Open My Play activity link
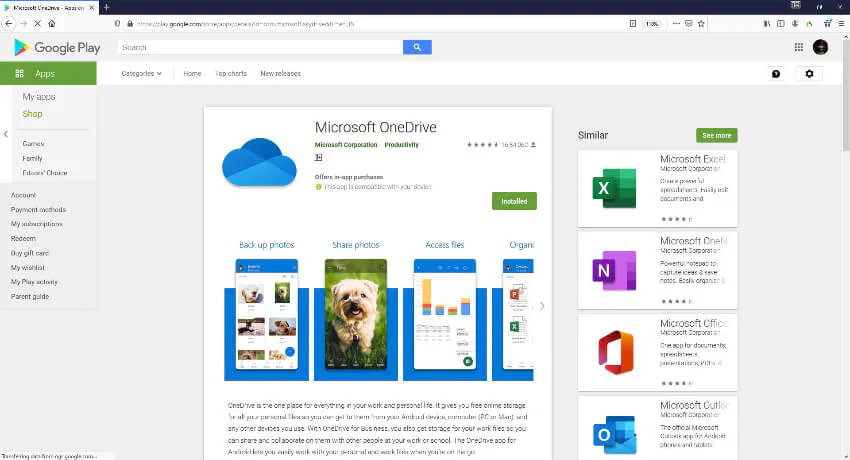 [x=34, y=282]
